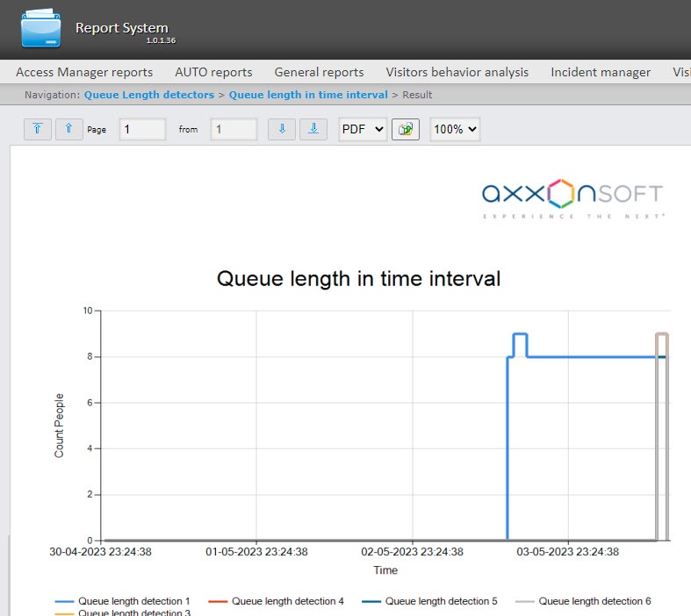This screenshot has height=616, width=691.
Task: Click the export report icon button
Action: (406, 130)
